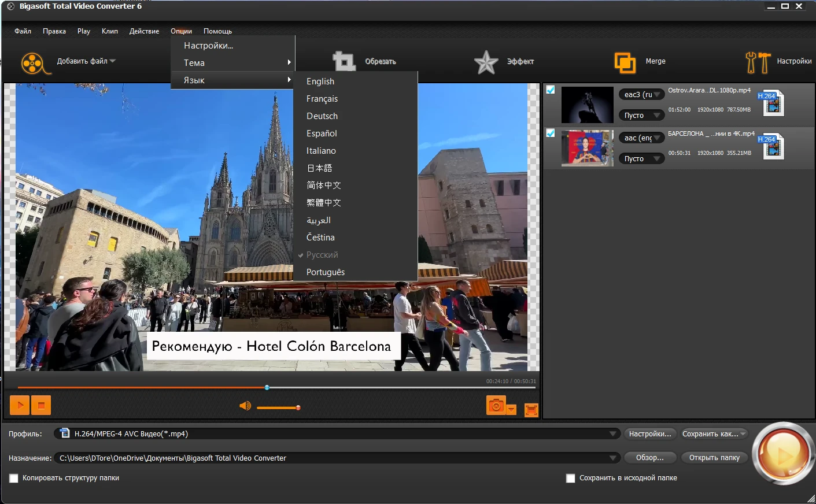Screen dimensions: 816x504
Task: Expand the Назначение destination path dropdown
Action: point(612,458)
